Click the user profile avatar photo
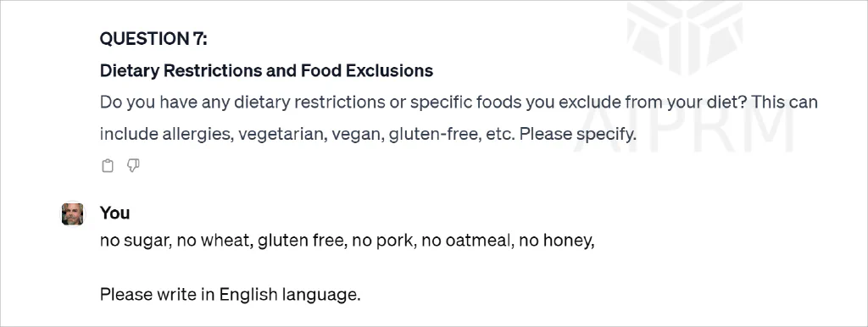The image size is (868, 327). (73, 213)
